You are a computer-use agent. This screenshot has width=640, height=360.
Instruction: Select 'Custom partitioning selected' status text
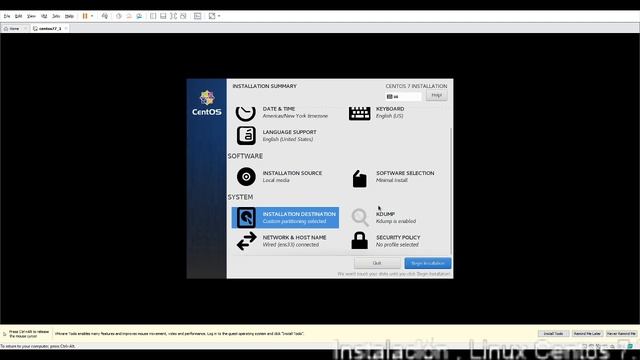point(294,221)
